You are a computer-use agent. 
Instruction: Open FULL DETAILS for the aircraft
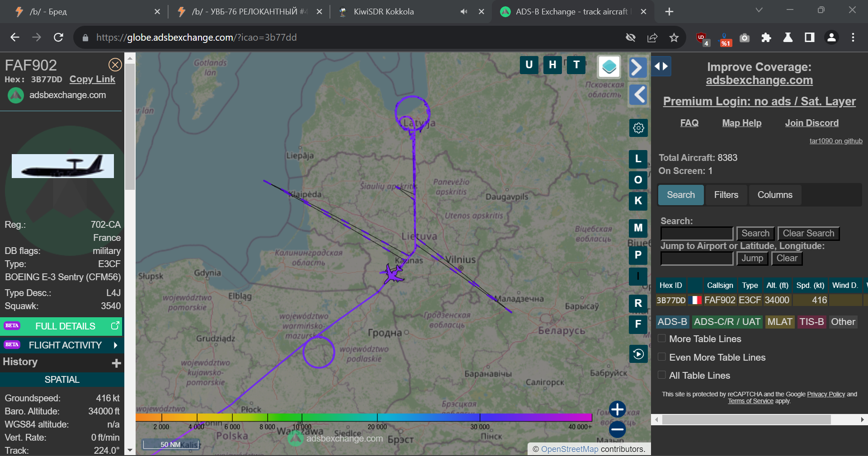(x=61, y=326)
